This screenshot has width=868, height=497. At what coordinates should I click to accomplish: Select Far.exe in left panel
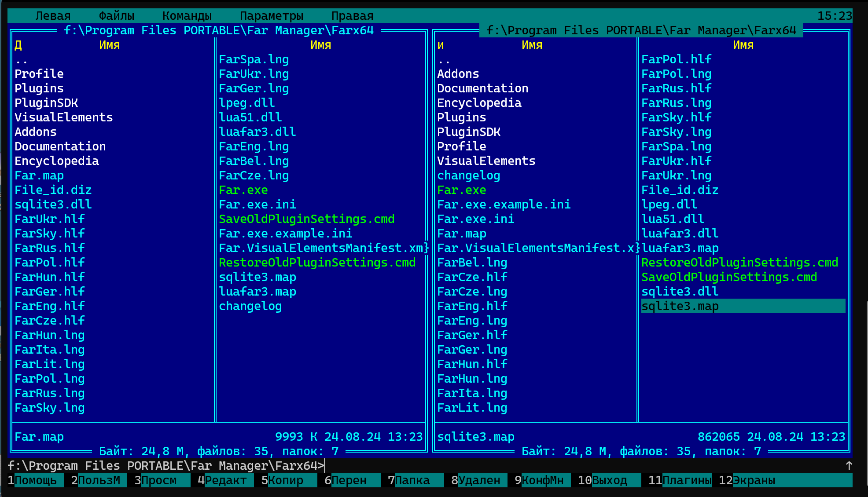pos(243,190)
